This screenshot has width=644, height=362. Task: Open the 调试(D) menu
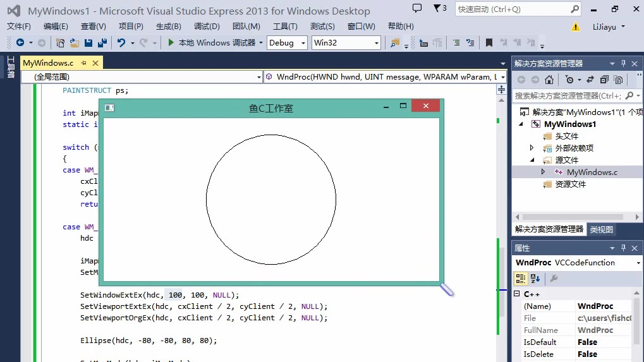pyautogui.click(x=207, y=27)
